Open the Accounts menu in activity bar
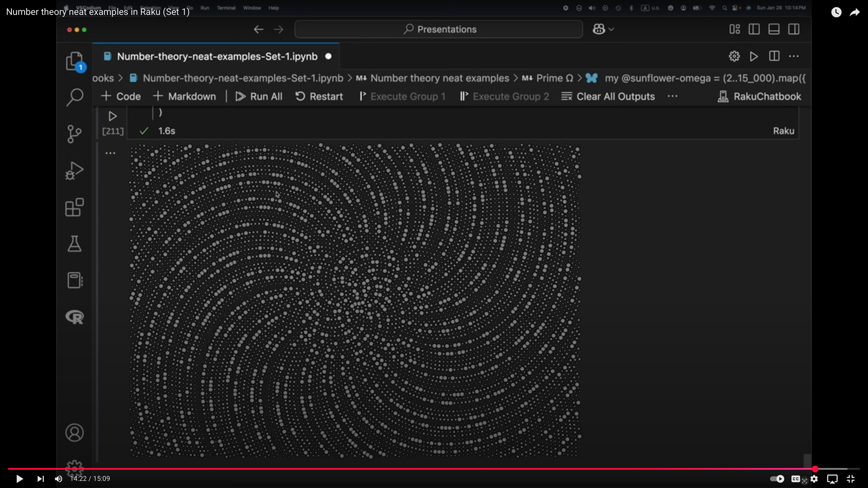The image size is (868, 488). click(x=75, y=433)
